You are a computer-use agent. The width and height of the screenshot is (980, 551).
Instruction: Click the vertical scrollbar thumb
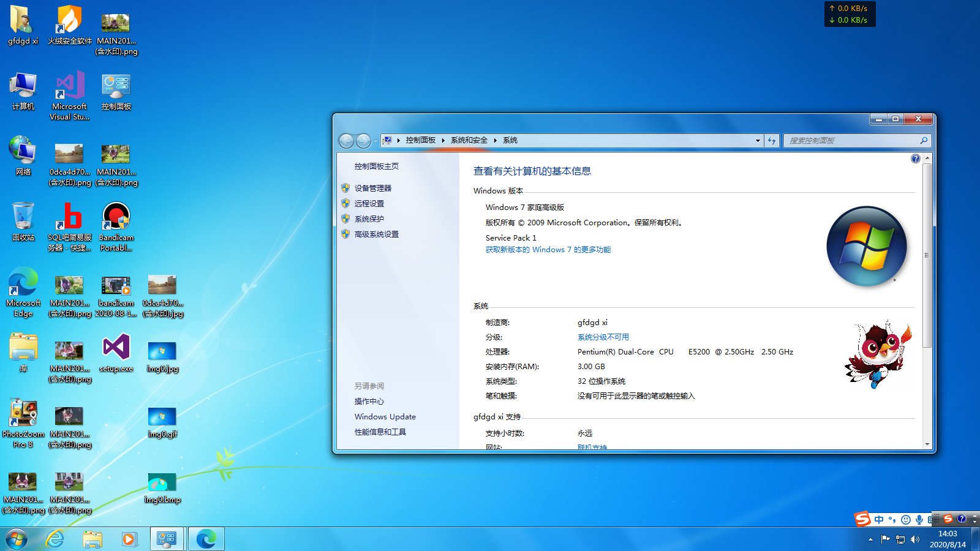click(x=927, y=255)
